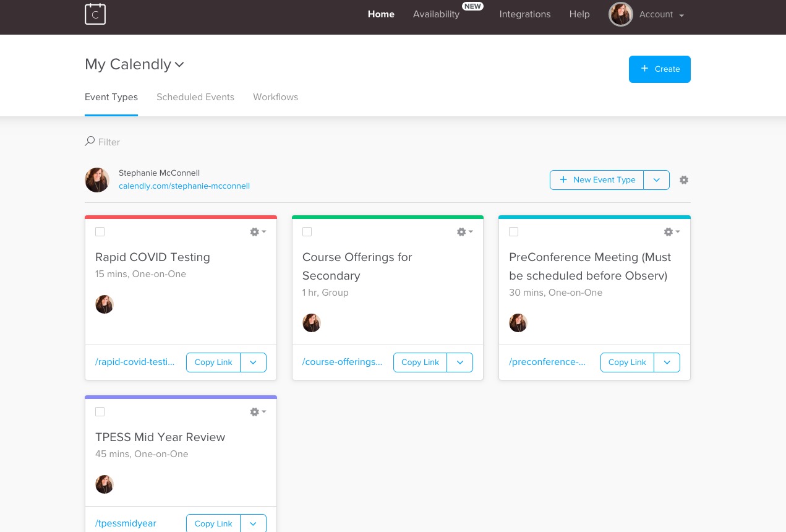Go to Home in top navigation
Viewport: 786px width, 532px height.
tap(381, 14)
